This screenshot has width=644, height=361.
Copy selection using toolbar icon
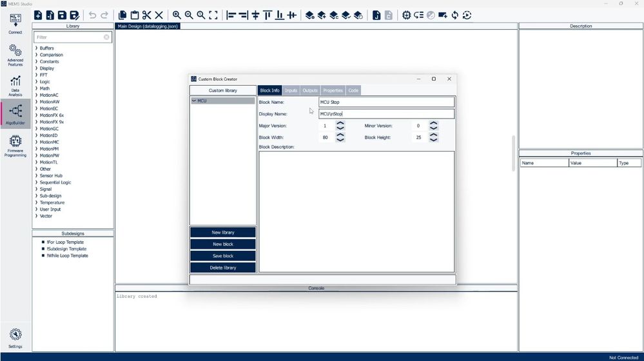122,15
